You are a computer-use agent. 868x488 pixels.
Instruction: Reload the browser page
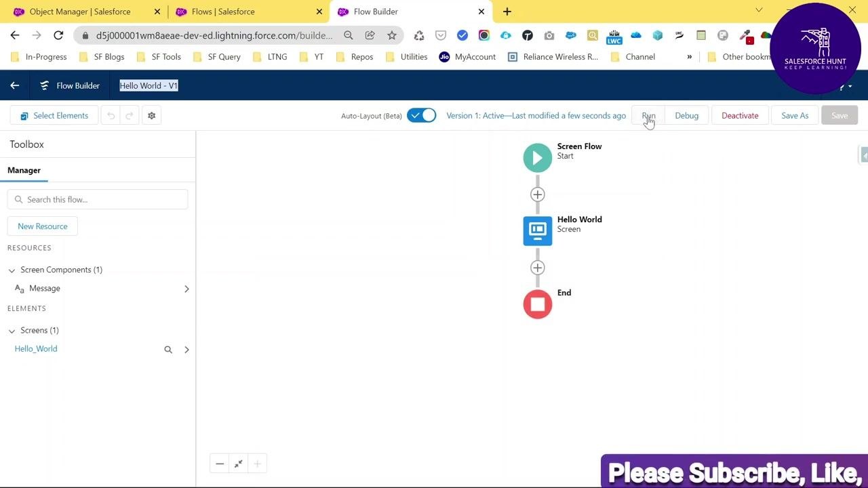pos(58,35)
